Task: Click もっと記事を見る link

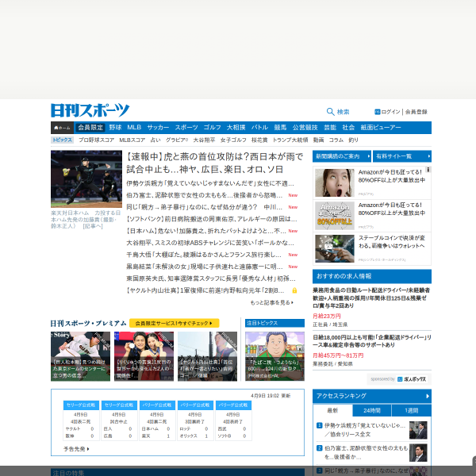Action: [x=271, y=303]
